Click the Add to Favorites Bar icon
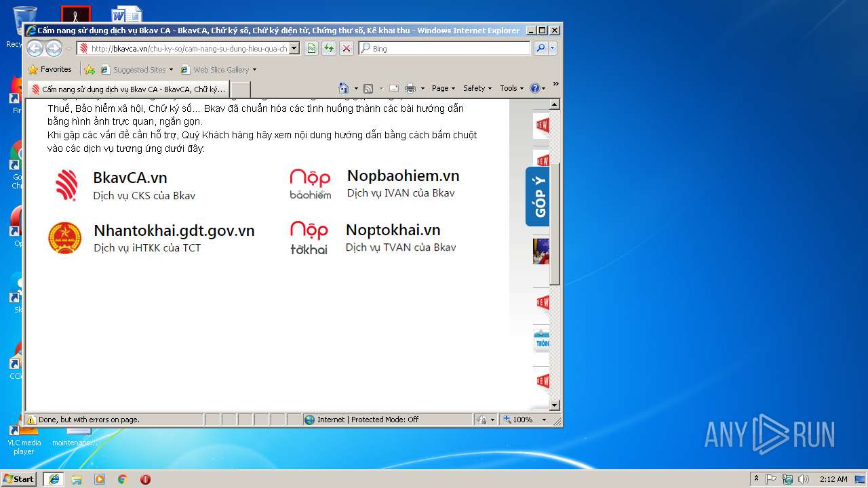The width and height of the screenshot is (868, 488). (90, 69)
